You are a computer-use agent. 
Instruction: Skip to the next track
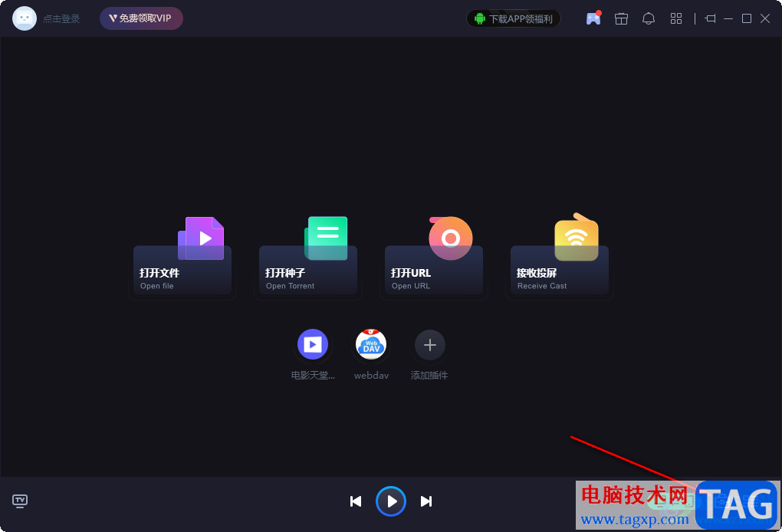[x=426, y=501]
